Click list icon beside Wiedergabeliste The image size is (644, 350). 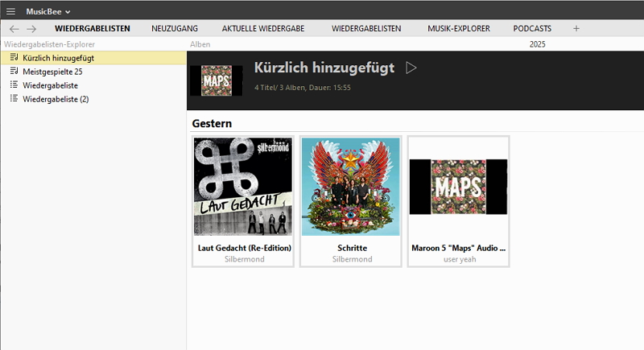14,85
